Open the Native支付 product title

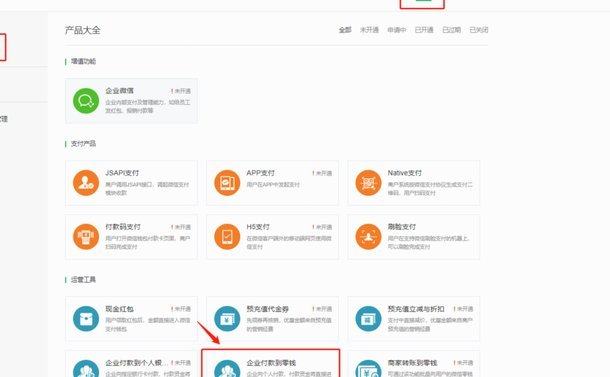click(405, 173)
